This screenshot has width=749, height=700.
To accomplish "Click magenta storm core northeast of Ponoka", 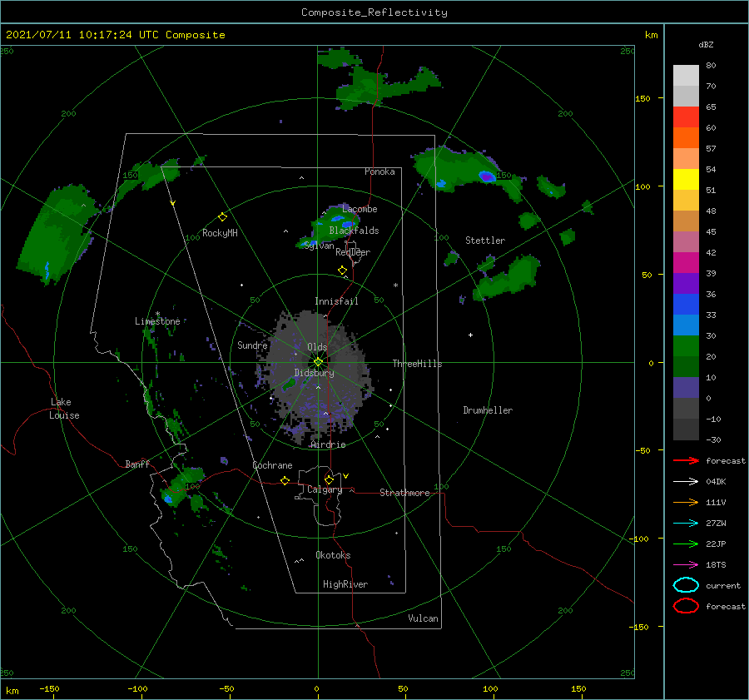I will tap(487, 176).
